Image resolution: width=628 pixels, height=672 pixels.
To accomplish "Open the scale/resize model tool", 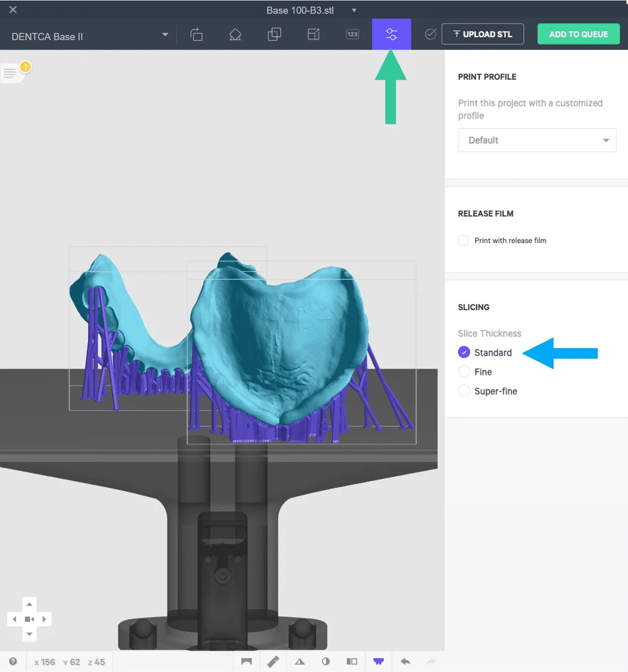I will 314,35.
